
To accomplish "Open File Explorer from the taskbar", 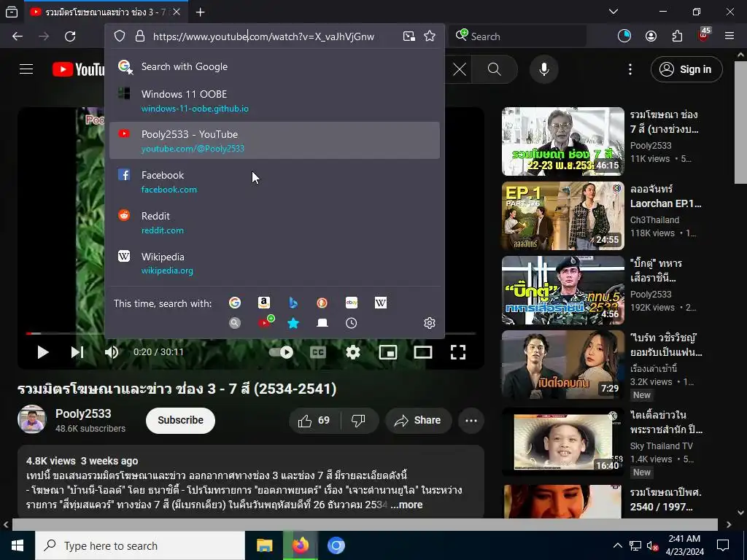I will click(264, 545).
